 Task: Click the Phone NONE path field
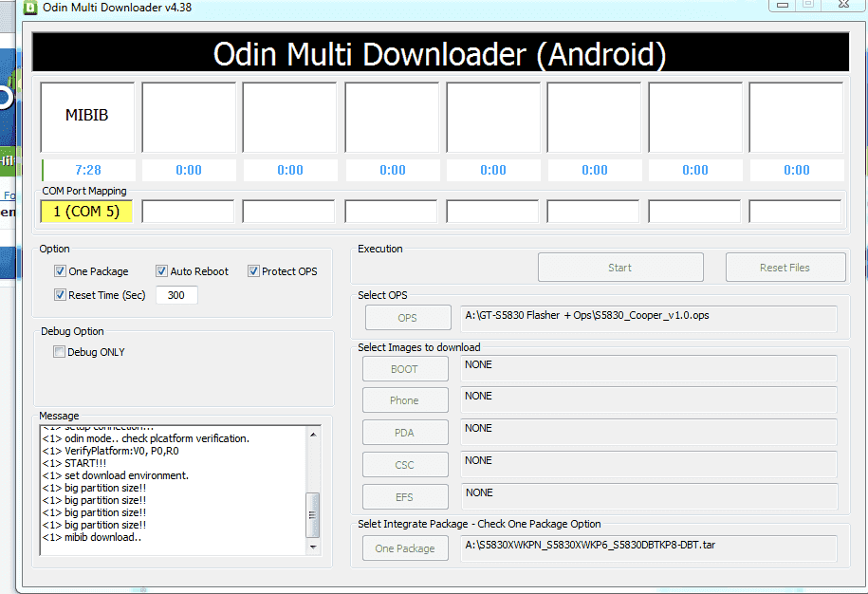pyautogui.click(x=649, y=399)
